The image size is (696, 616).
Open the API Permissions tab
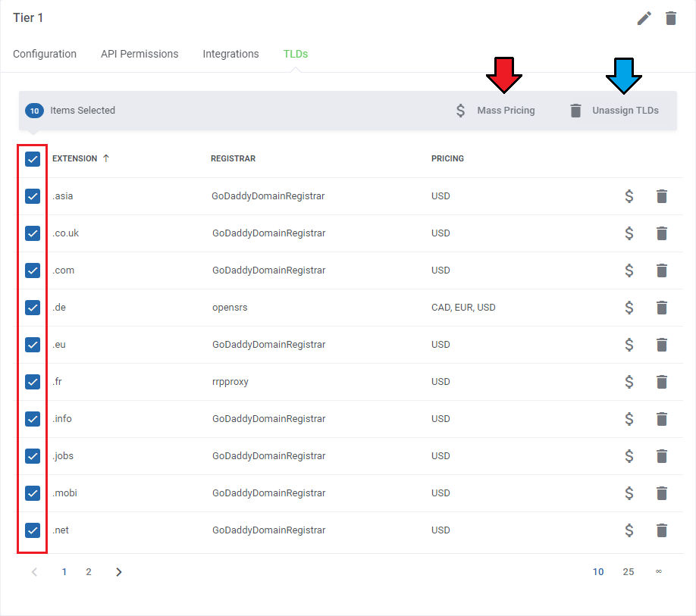140,54
